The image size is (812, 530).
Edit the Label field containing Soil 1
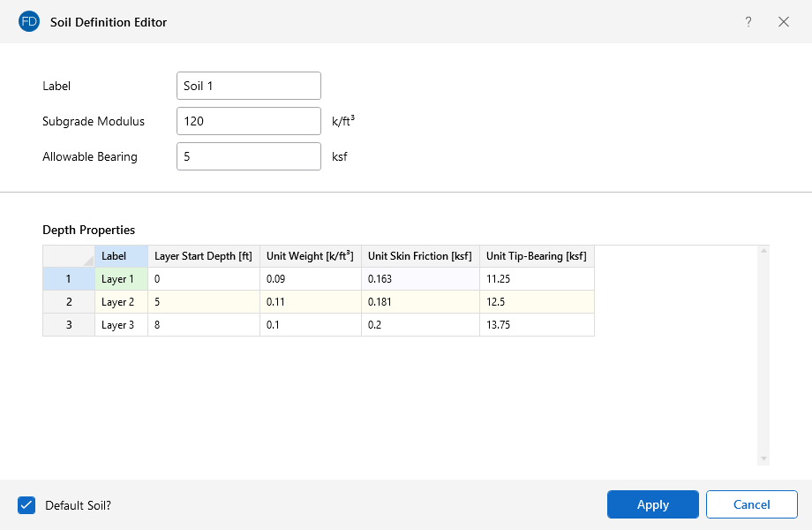click(x=248, y=86)
